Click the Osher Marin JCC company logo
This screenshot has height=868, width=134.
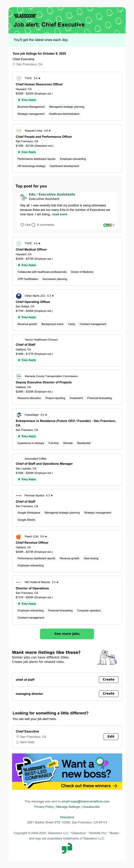[19, 296]
